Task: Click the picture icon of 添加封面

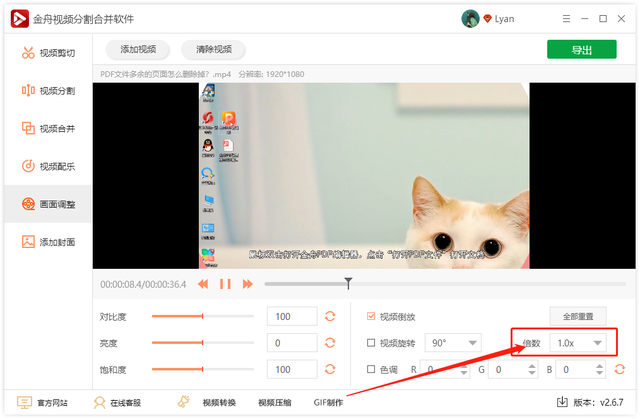Action: pyautogui.click(x=28, y=242)
